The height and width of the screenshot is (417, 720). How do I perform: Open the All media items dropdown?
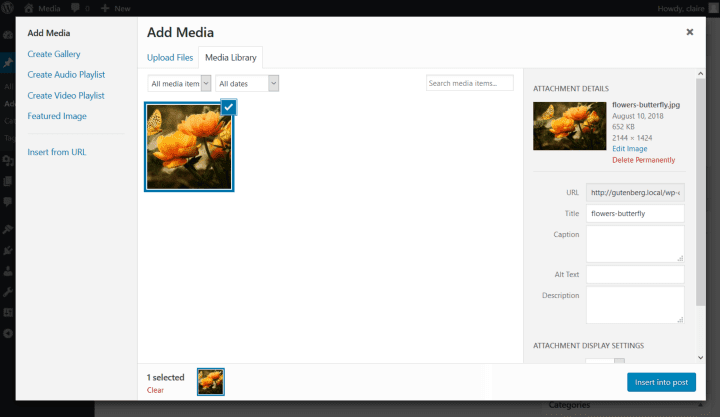pyautogui.click(x=179, y=84)
